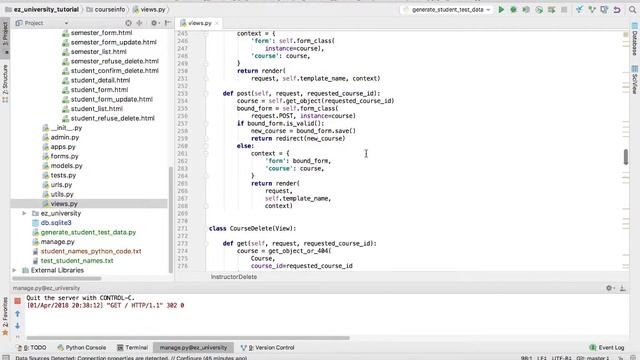The width and height of the screenshot is (640, 360).
Task: Click the Structure side tab
Action: 5,83
